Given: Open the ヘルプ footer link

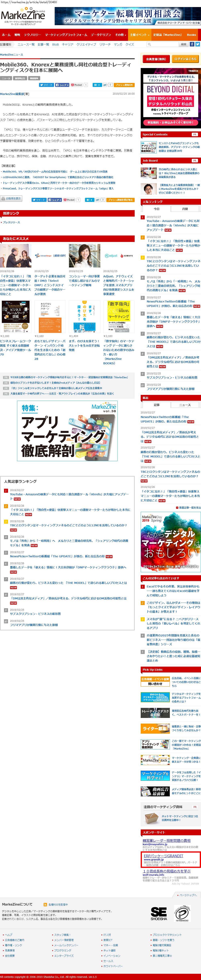Looking at the screenshot, I should coord(8,934).
